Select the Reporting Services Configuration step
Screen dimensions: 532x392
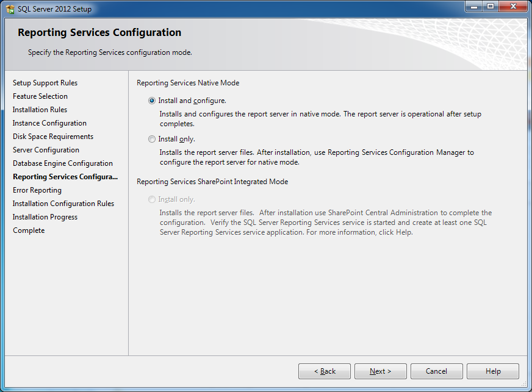pyautogui.click(x=65, y=177)
